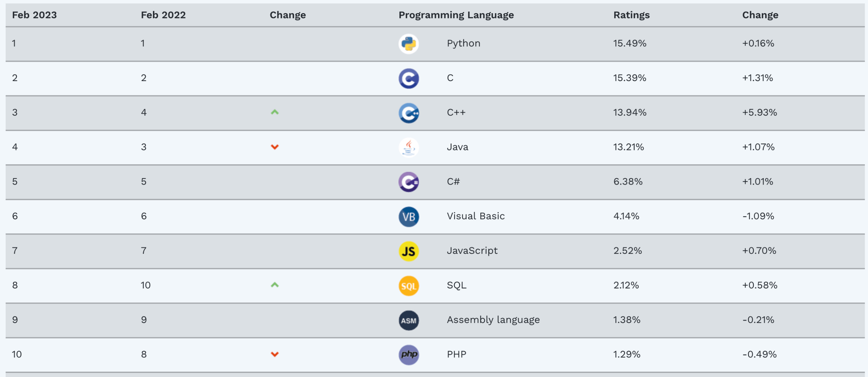Click the C++ logo icon
Image resolution: width=868 pixels, height=377 pixels.
[409, 113]
